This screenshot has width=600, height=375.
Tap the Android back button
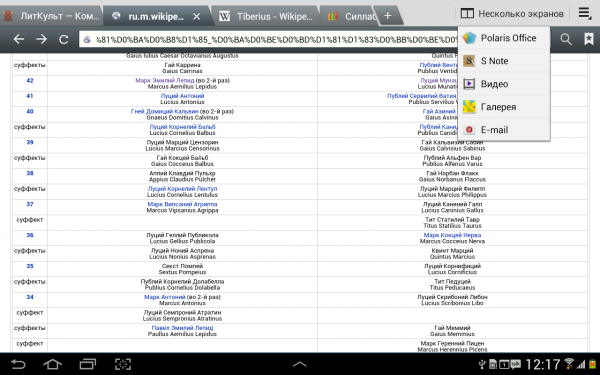pyautogui.click(x=18, y=364)
